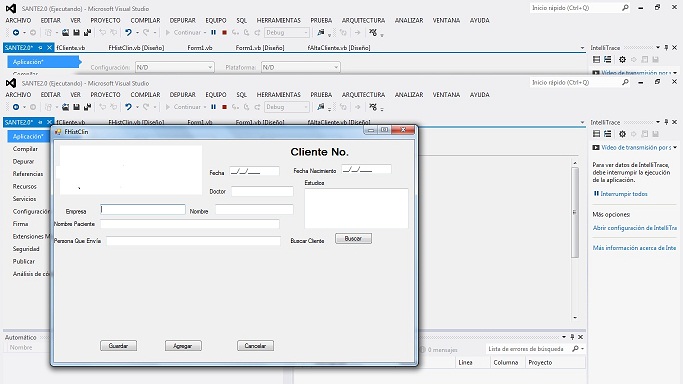683x384 pixels.
Task: Switch to FHistClin.vb [Diseño] tab in upper window
Action: [x=136, y=48]
